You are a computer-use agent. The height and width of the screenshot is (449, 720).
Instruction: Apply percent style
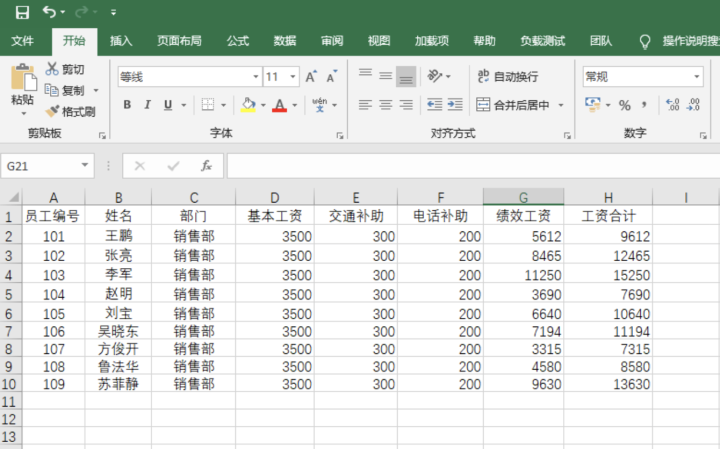click(x=624, y=105)
